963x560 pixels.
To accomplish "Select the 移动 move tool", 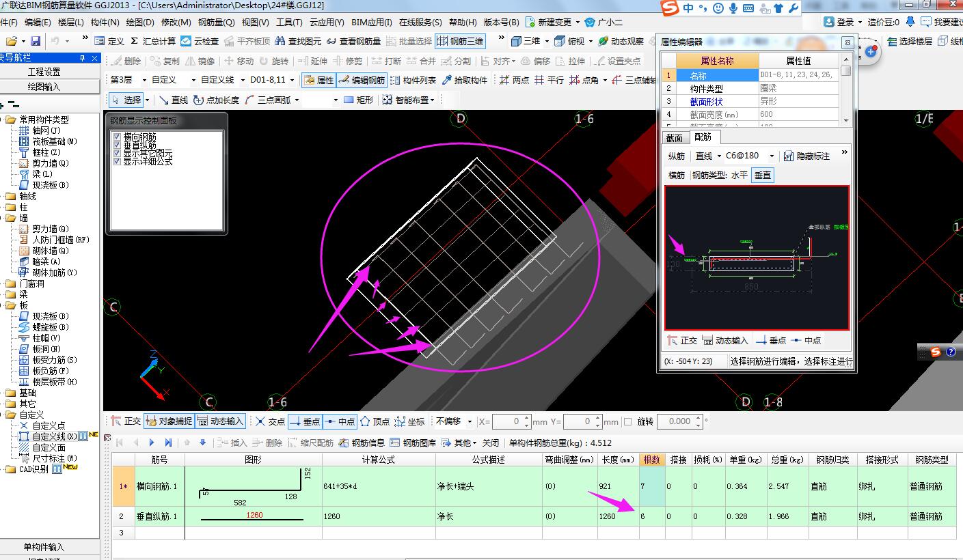I will pos(239,61).
